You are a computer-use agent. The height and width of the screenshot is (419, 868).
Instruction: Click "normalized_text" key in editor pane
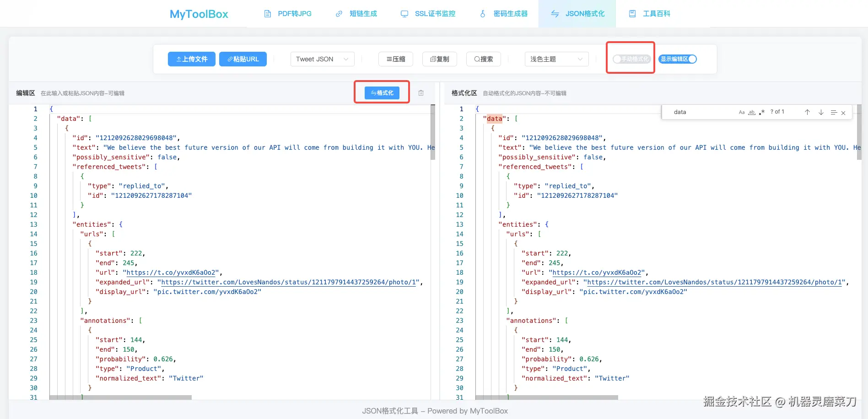pos(129,378)
